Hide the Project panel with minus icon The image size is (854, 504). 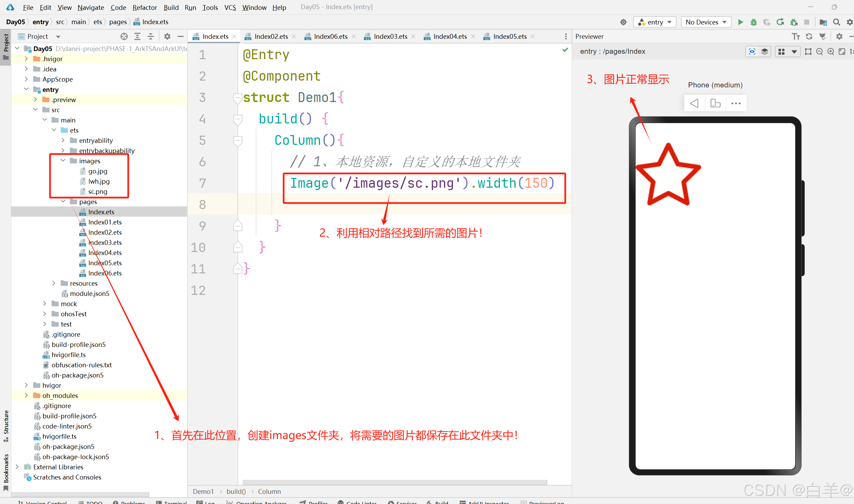click(181, 36)
